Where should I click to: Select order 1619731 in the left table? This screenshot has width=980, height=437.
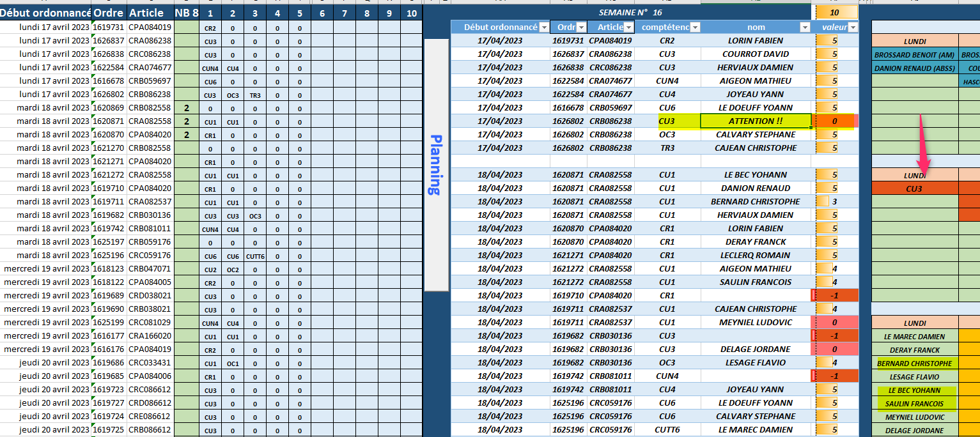108,27
